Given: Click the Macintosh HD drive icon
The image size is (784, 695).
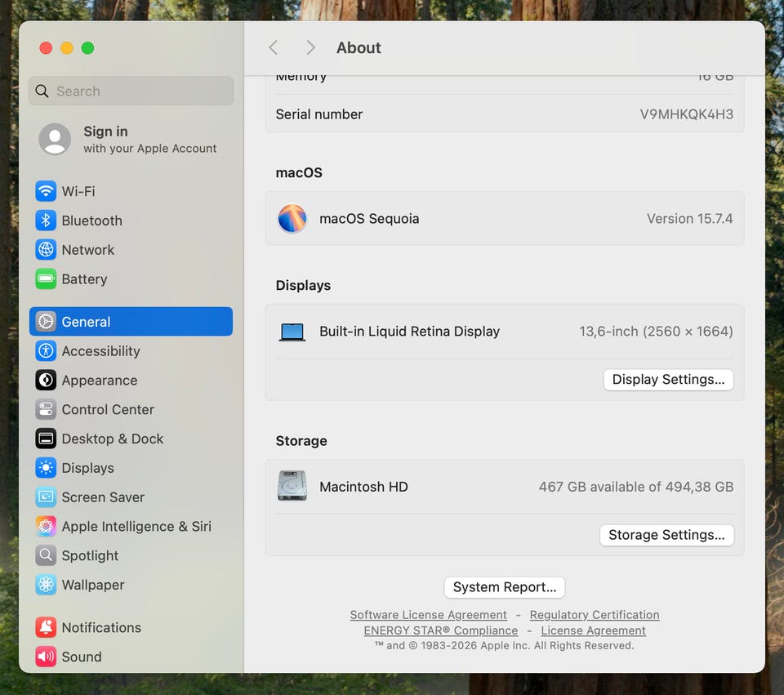Looking at the screenshot, I should pyautogui.click(x=292, y=486).
